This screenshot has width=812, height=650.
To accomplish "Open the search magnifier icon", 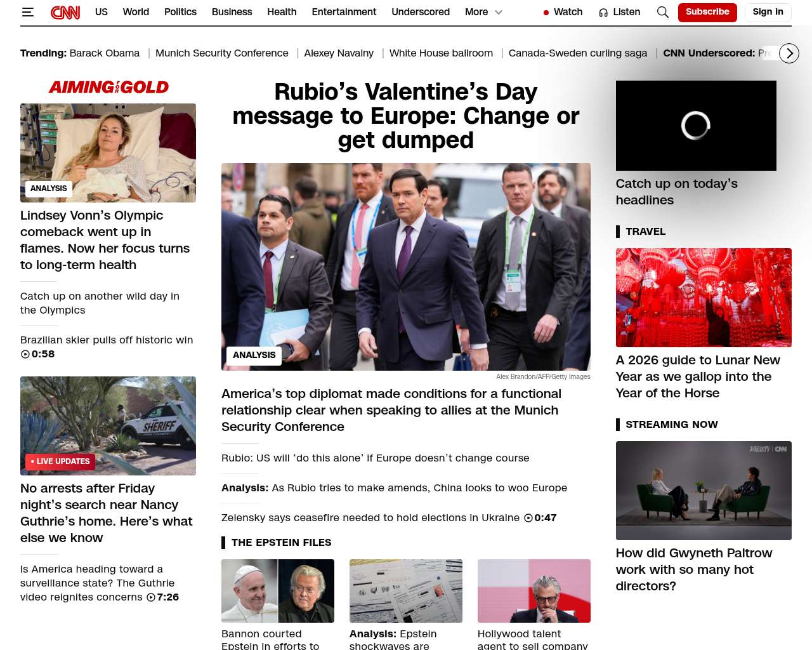I will pos(662,12).
